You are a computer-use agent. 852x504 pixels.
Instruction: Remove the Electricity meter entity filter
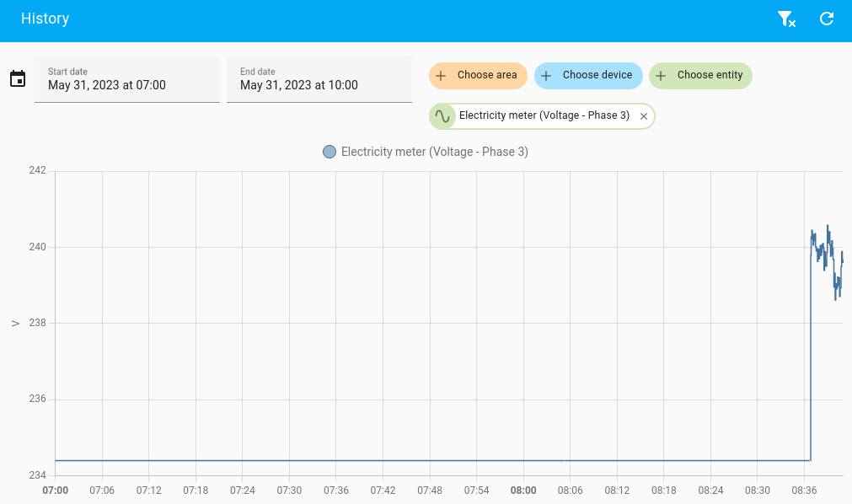[643, 115]
